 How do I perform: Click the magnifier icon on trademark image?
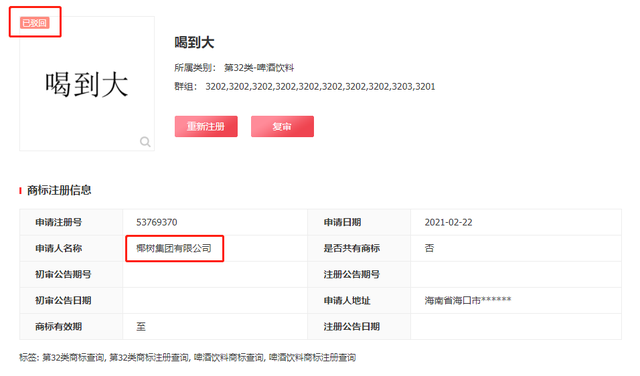pyautogui.click(x=145, y=142)
